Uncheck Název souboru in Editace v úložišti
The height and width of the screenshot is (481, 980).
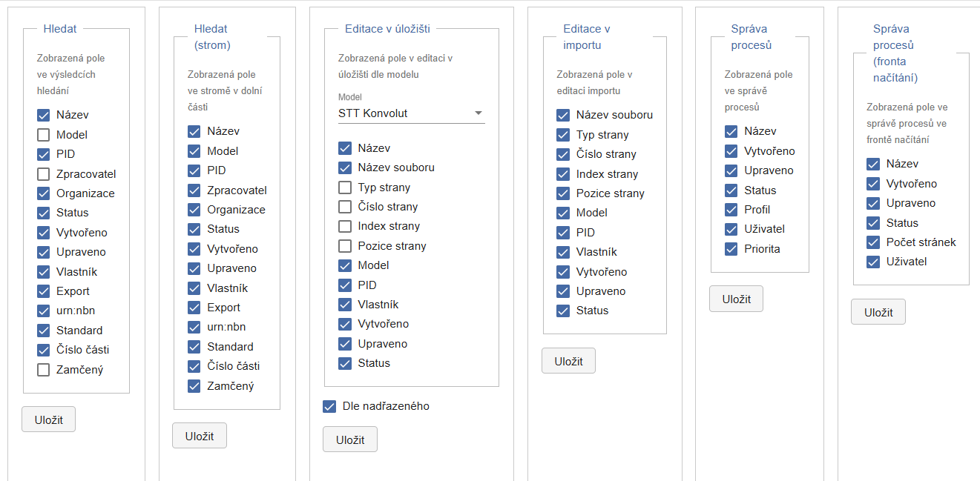pyautogui.click(x=345, y=167)
